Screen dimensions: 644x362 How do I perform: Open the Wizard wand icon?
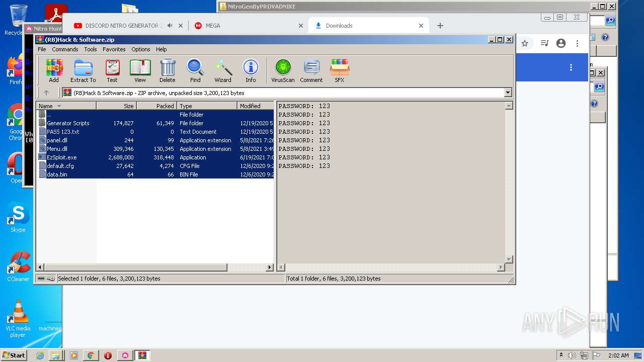click(x=223, y=71)
